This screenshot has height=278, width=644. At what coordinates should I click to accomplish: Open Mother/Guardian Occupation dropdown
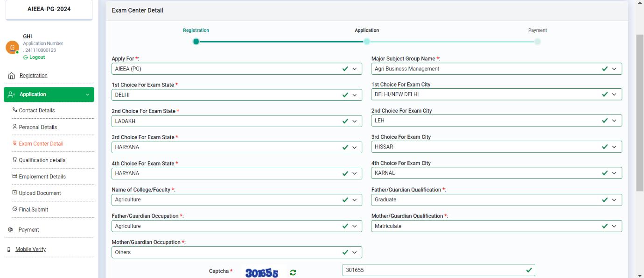pyautogui.click(x=237, y=252)
